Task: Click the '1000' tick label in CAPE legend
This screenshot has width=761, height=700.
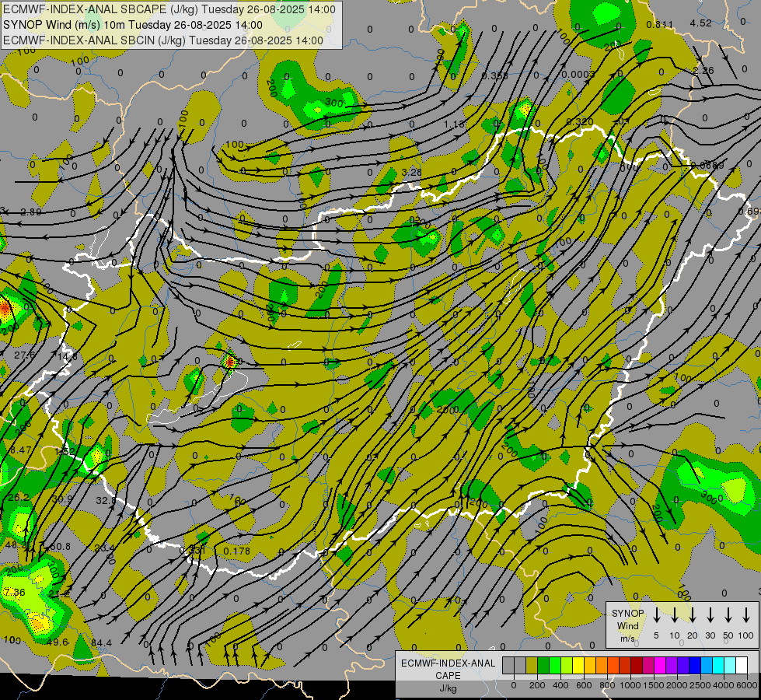Action: click(x=630, y=685)
